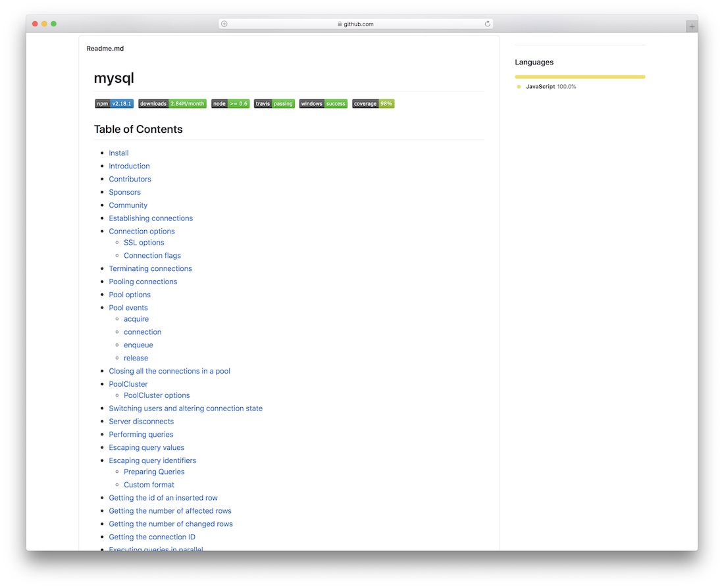This screenshot has height=588, width=724.
Task: Open the connection event sub-link
Action: point(142,332)
